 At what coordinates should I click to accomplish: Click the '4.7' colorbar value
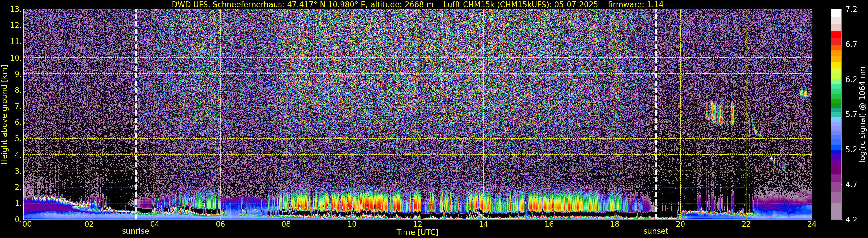(851, 185)
